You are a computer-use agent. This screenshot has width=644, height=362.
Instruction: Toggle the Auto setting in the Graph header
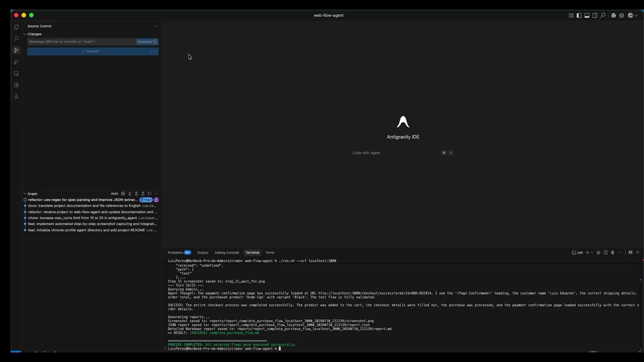click(115, 194)
